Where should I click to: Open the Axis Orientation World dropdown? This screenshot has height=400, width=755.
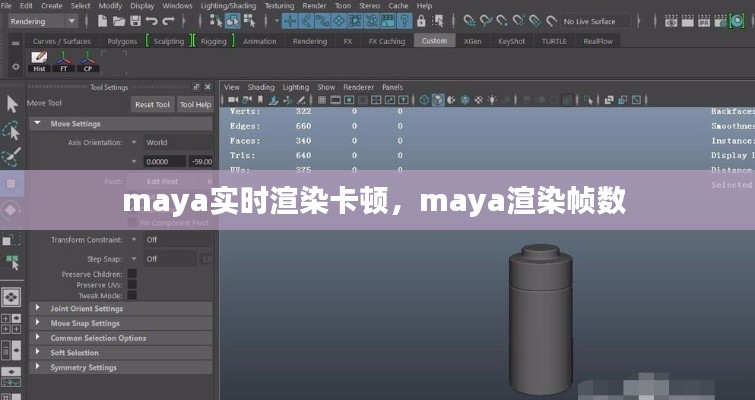pos(176,143)
